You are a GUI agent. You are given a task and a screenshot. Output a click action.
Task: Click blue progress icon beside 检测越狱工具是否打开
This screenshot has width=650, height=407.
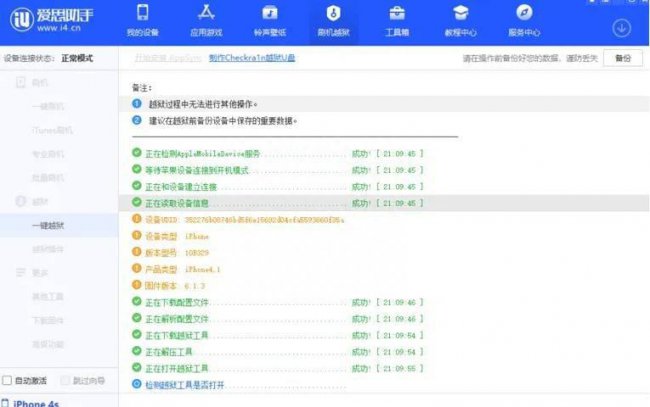pyautogui.click(x=137, y=384)
